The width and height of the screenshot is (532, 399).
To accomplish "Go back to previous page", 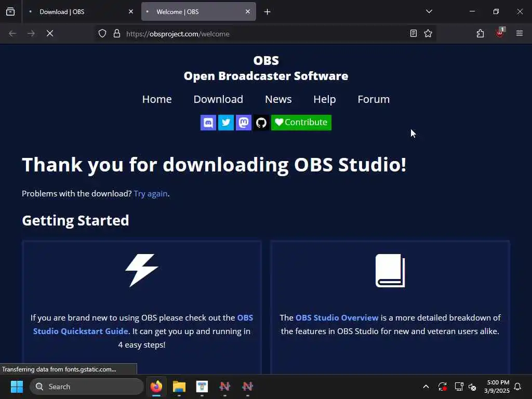I will coord(12,33).
